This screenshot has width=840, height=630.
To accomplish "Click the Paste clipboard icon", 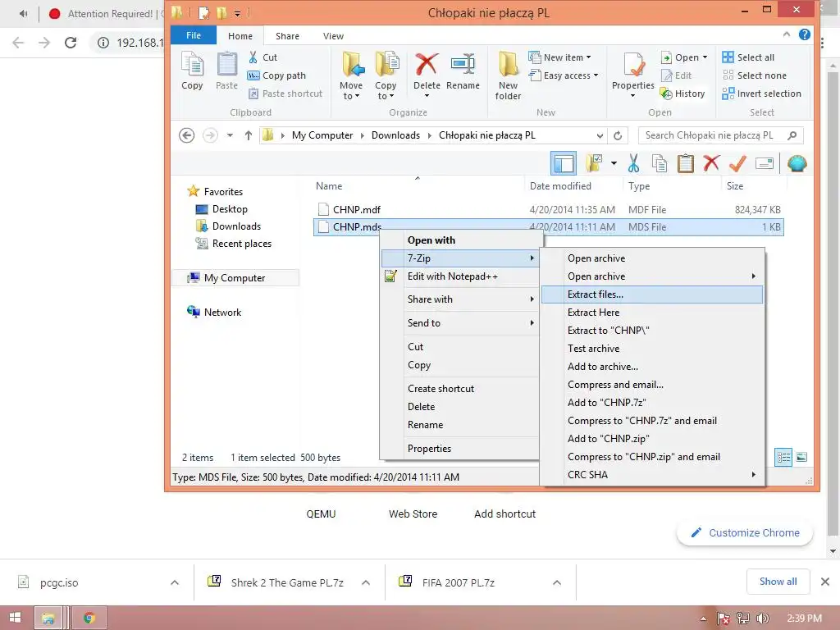I will click(x=226, y=71).
